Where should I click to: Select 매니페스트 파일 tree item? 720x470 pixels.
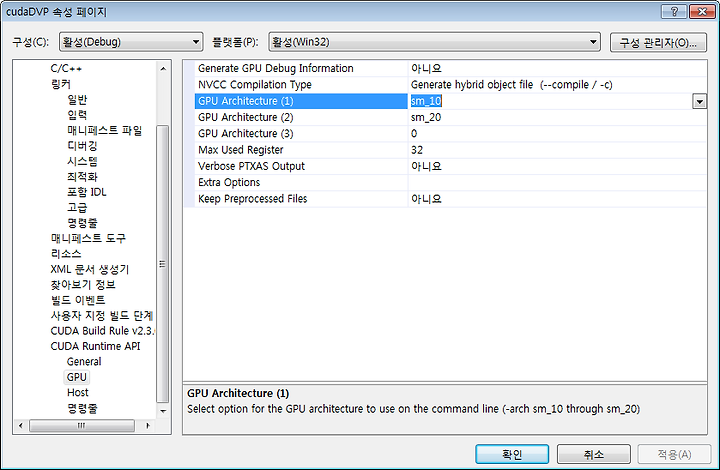point(105,130)
